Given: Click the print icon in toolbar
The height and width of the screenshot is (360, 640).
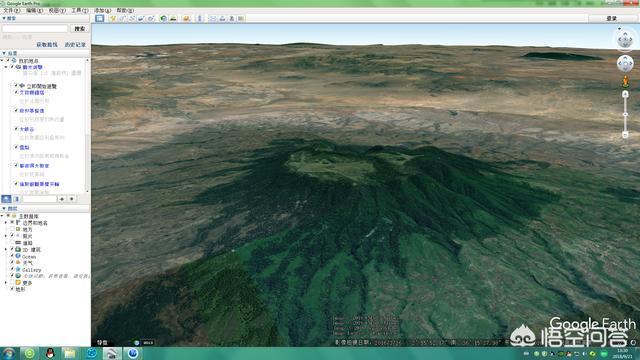Looking at the screenshot, I should pyautogui.click(x=222, y=18).
